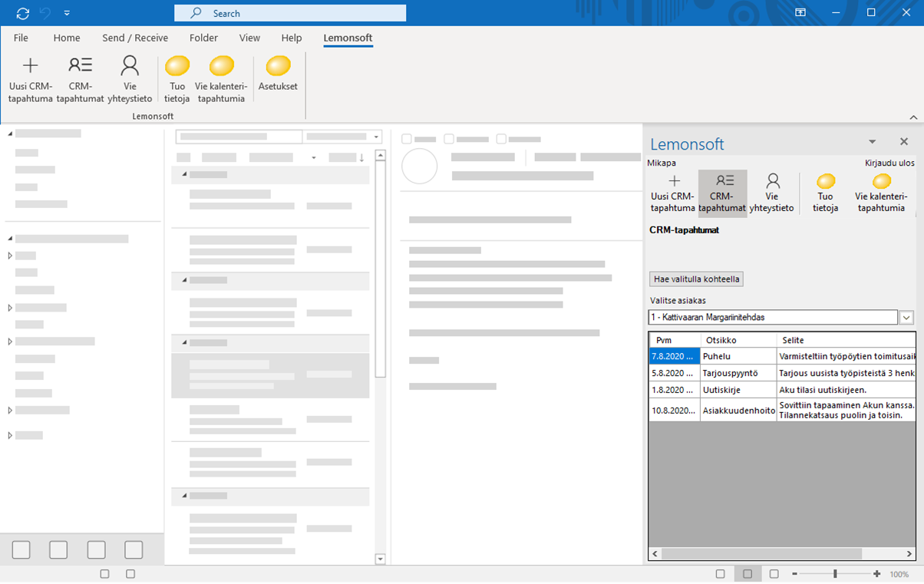924x584 pixels.
Task: Sort by the Otsikko column header
Action: tap(737, 340)
